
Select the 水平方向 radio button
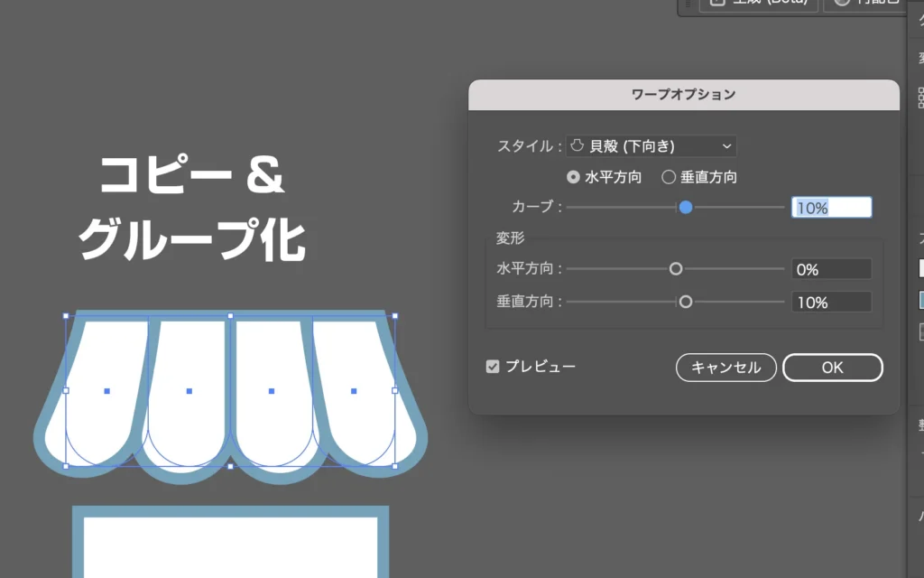click(573, 177)
